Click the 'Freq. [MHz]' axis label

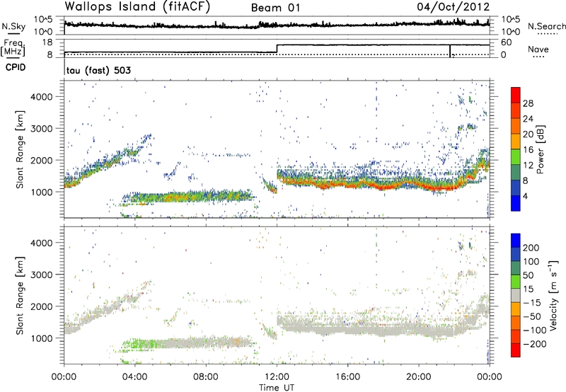tap(13, 47)
